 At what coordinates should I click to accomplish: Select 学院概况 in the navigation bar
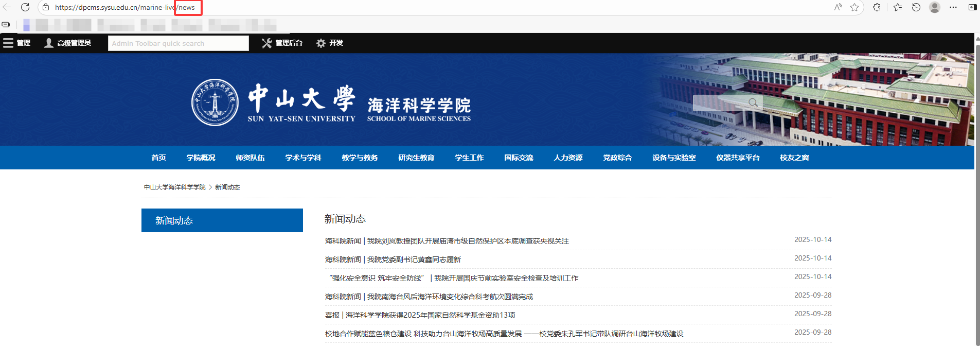coord(201,158)
